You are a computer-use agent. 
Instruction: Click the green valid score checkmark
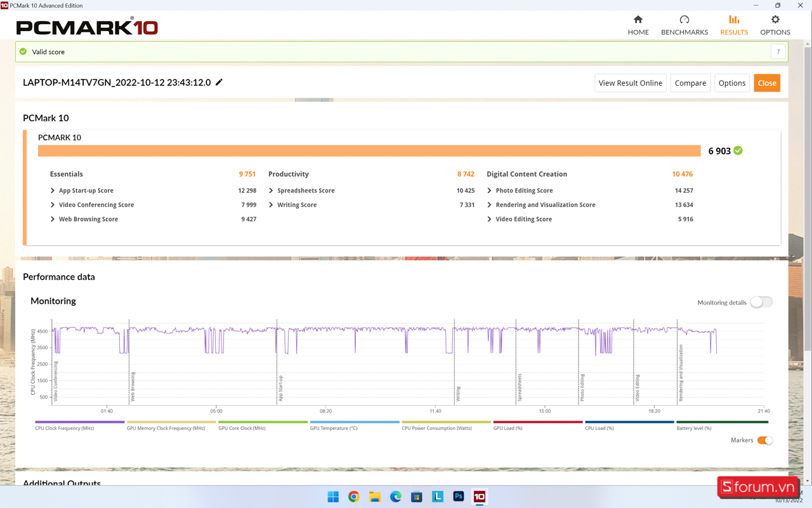coord(23,51)
